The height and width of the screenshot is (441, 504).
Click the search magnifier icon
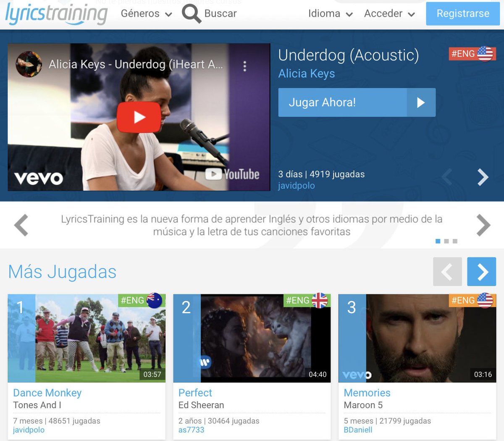point(192,14)
